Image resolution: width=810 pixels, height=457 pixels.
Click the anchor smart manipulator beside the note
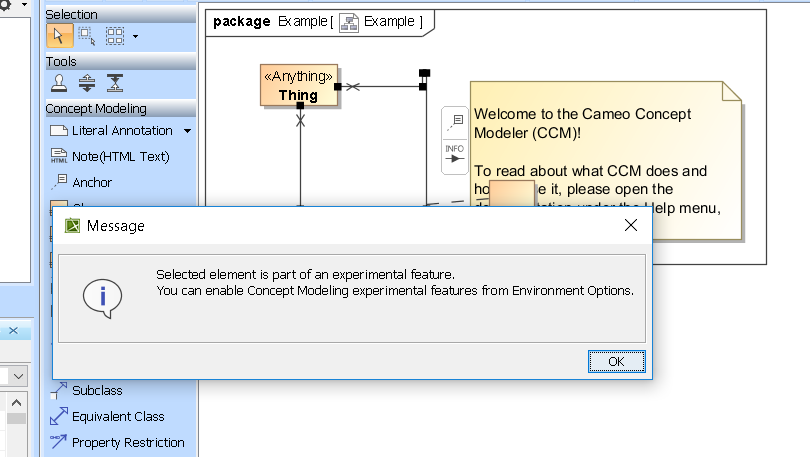point(455,123)
